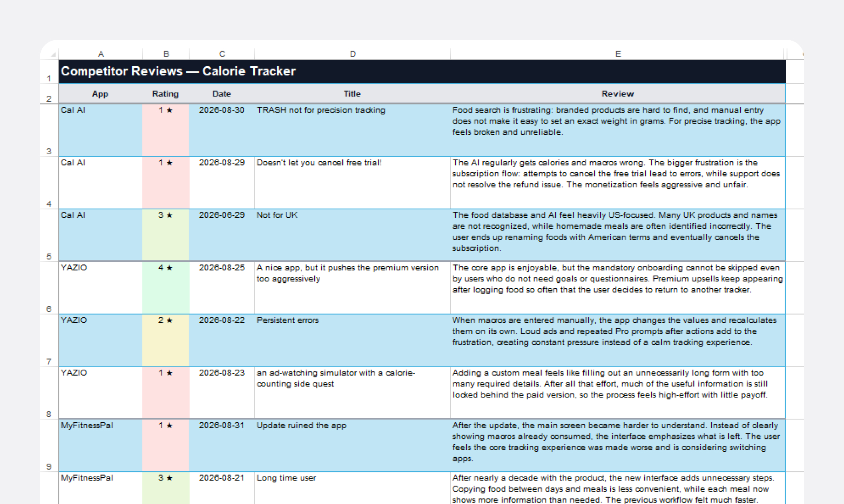Image resolution: width=844 pixels, height=504 pixels.
Task: Select column E header
Action: pos(618,54)
